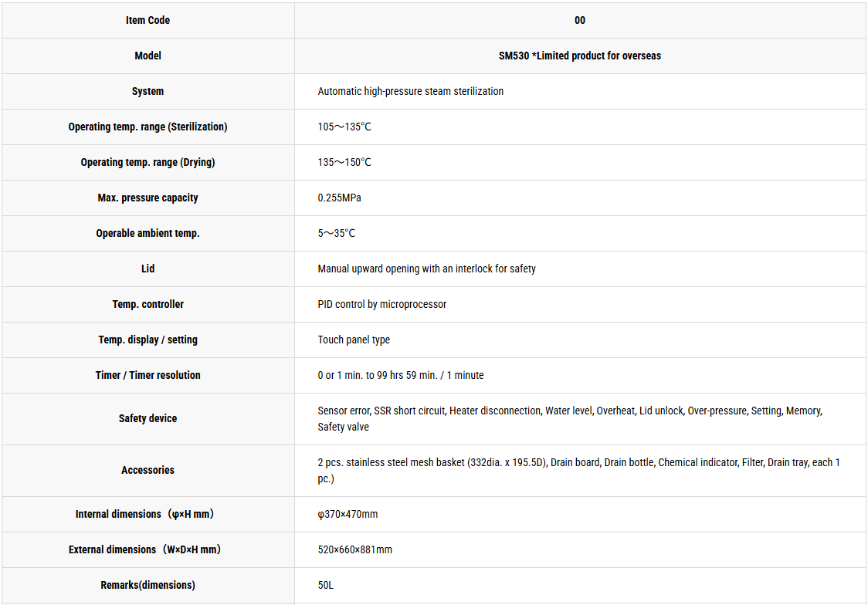Click the '520×660×881mm' value

pos(354,549)
